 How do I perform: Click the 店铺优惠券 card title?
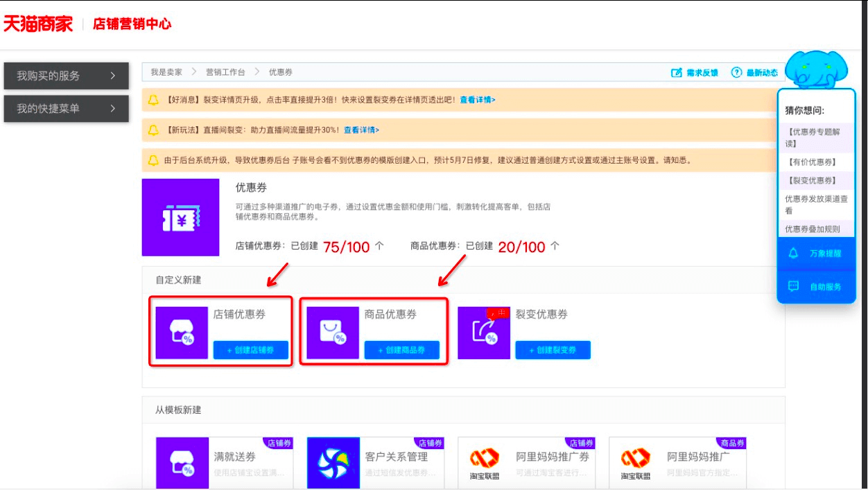[239, 314]
